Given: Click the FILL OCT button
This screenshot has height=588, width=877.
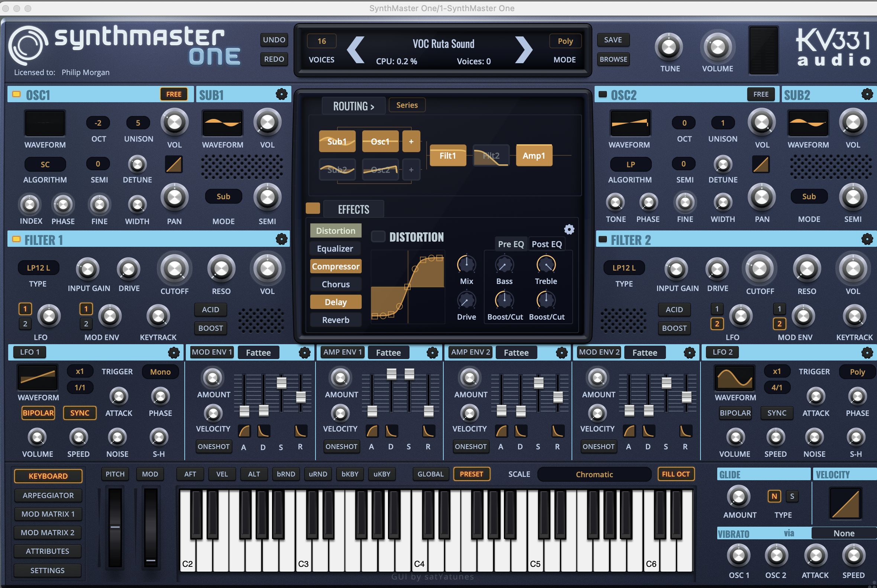Looking at the screenshot, I should (x=676, y=474).
